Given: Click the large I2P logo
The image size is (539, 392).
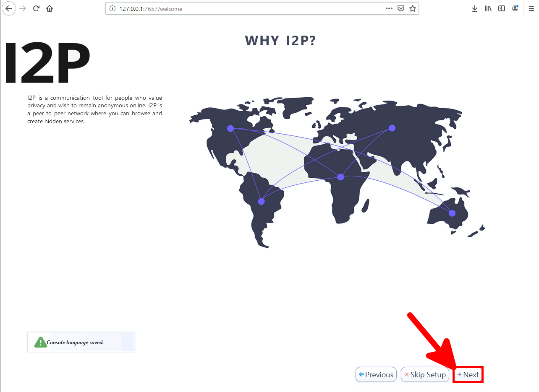Looking at the screenshot, I should click(x=47, y=62).
